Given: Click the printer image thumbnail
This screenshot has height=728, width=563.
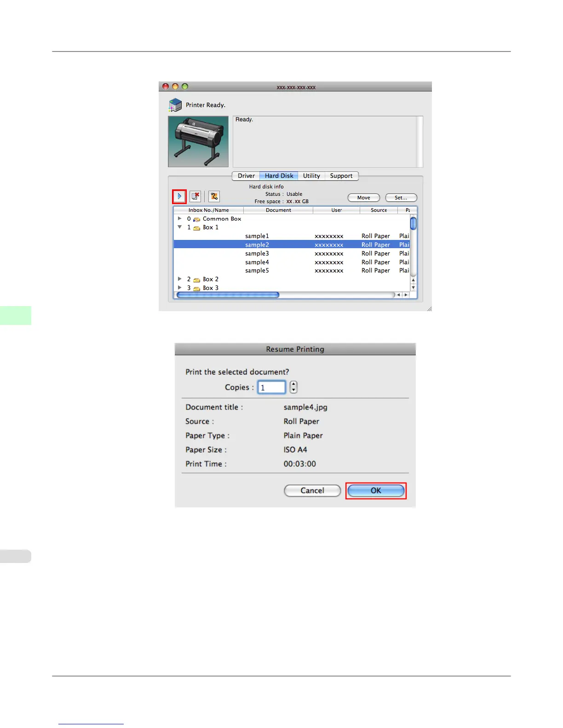Looking at the screenshot, I should (x=198, y=142).
